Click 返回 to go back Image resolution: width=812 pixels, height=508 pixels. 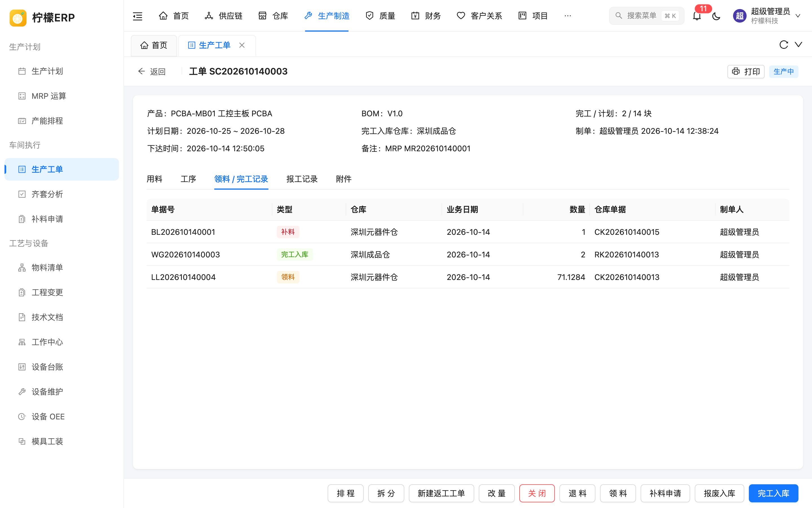coord(152,72)
